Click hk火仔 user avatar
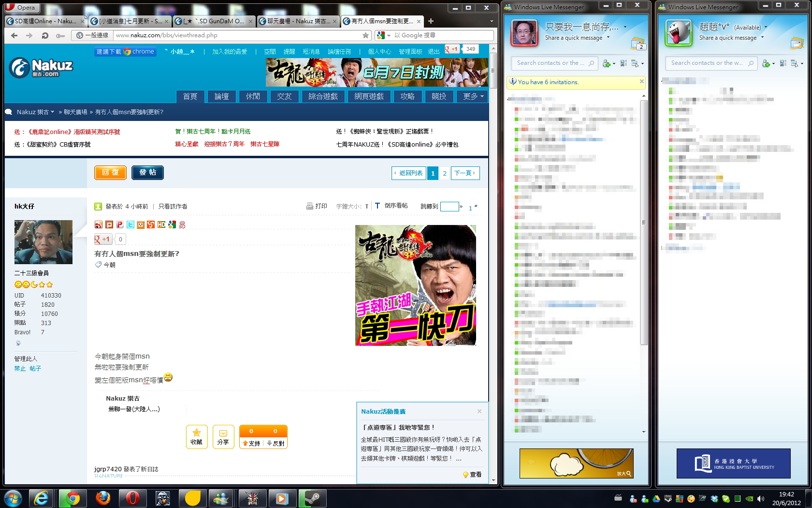 43,242
